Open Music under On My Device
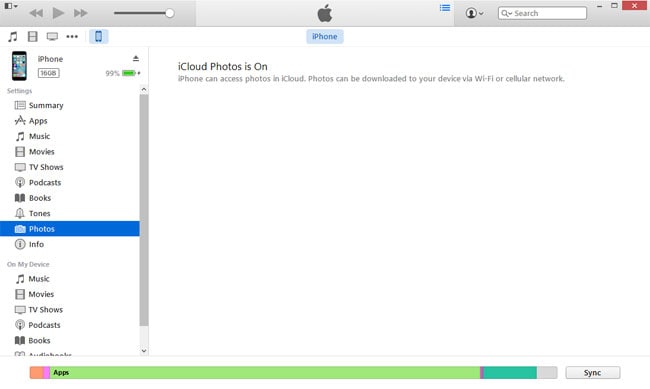This screenshot has width=650, height=389. point(70,279)
